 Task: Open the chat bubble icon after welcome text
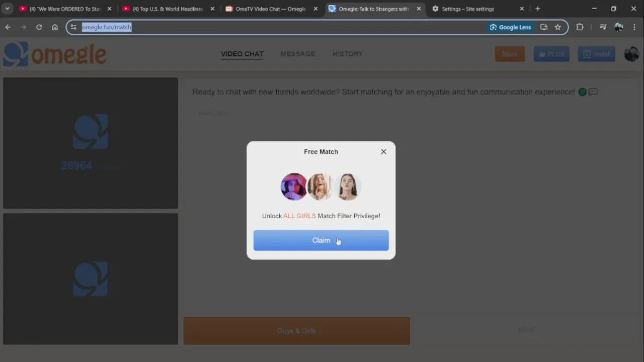[593, 92]
